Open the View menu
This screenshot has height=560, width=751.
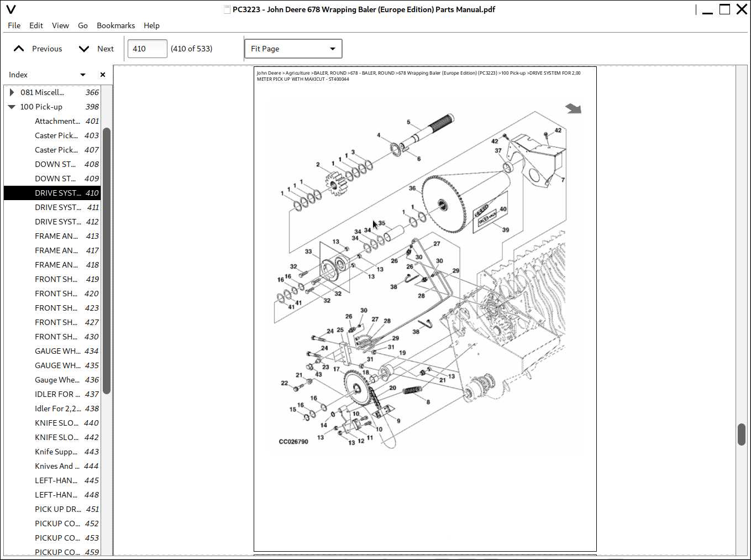click(60, 25)
